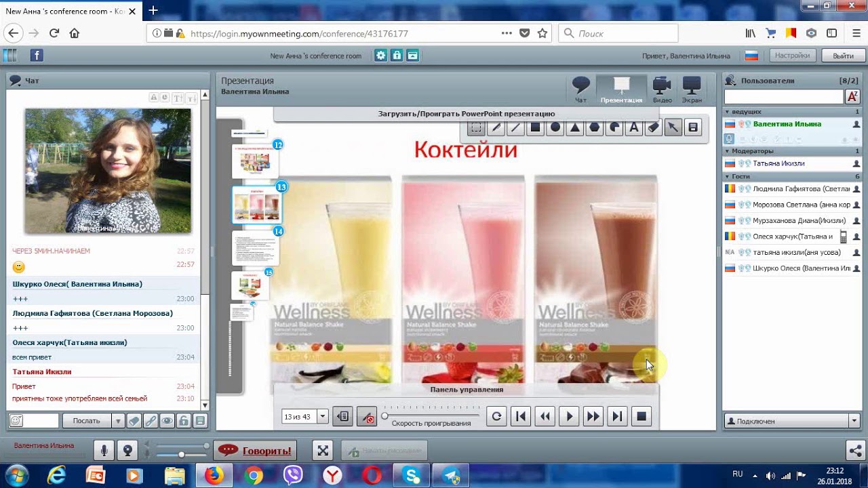The width and height of the screenshot is (868, 488).
Task: Jump to the first slide
Action: click(520, 417)
